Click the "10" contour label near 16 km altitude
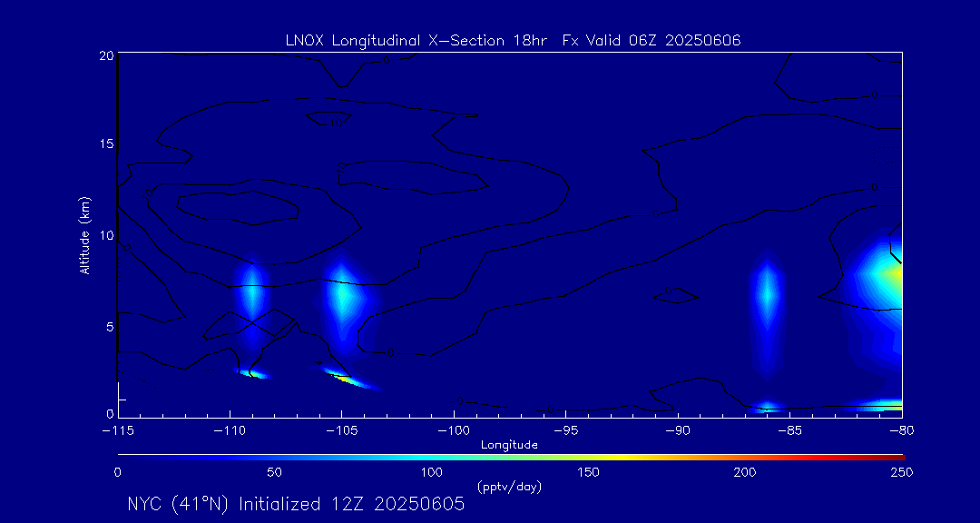The height and width of the screenshot is (523, 980). coord(337,123)
